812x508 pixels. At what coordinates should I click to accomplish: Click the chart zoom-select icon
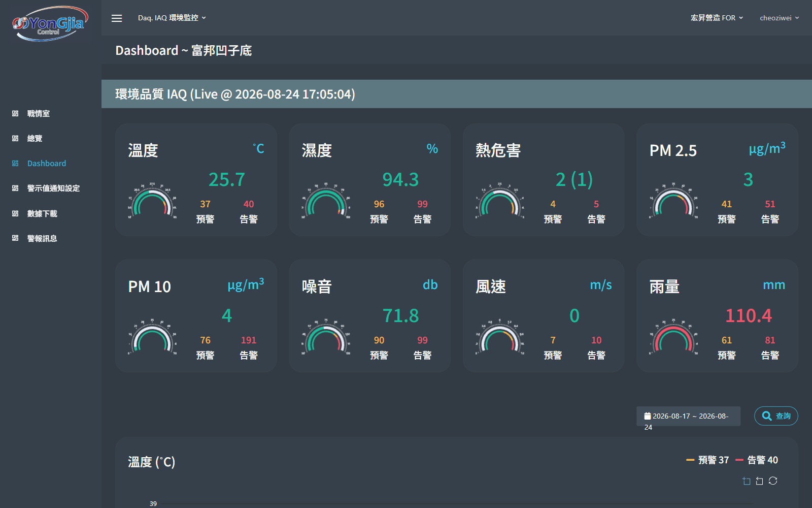747,481
